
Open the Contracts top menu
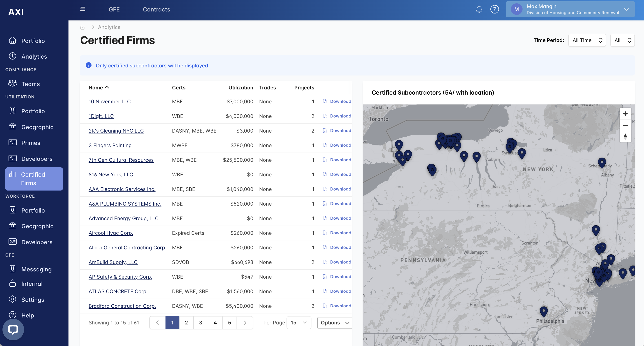[x=156, y=9]
